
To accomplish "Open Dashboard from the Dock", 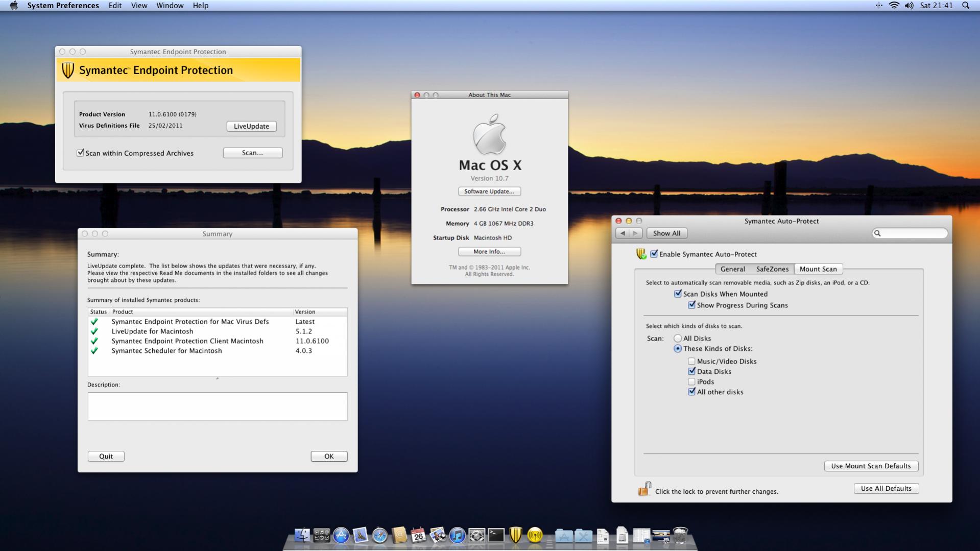I will pos(322,535).
